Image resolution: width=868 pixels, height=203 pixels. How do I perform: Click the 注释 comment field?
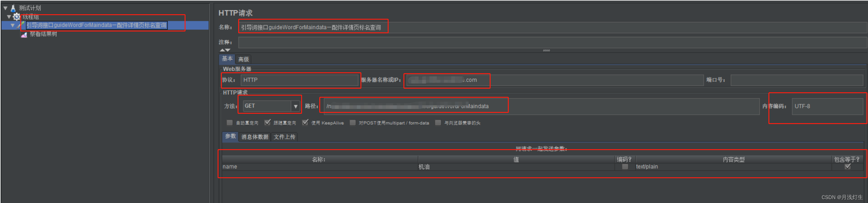[x=552, y=42]
